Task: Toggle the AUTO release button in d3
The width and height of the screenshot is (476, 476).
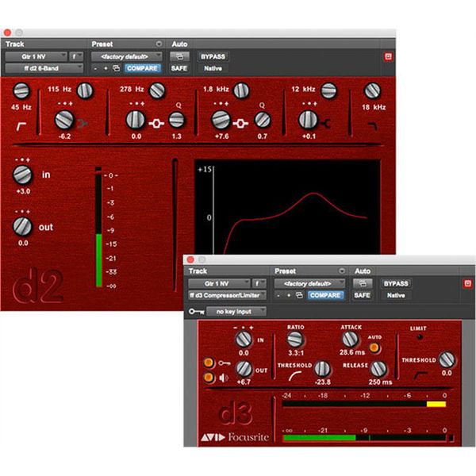Action: pyautogui.click(x=374, y=347)
